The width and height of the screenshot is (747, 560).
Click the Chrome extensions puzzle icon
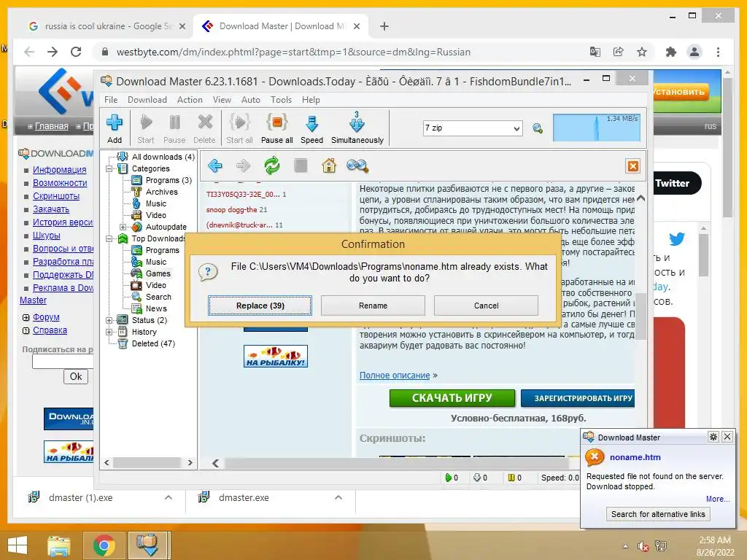[x=671, y=52]
